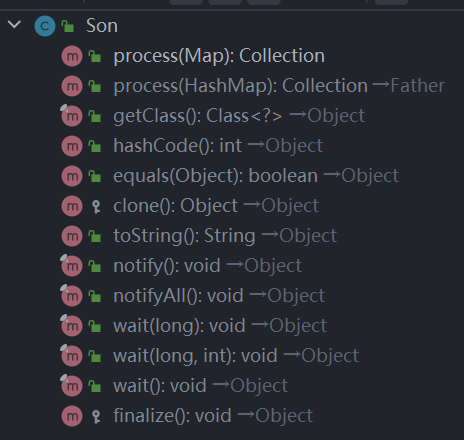The image size is (464, 440).
Task: Select process(HashMap) inherited from Father
Action: 279,86
